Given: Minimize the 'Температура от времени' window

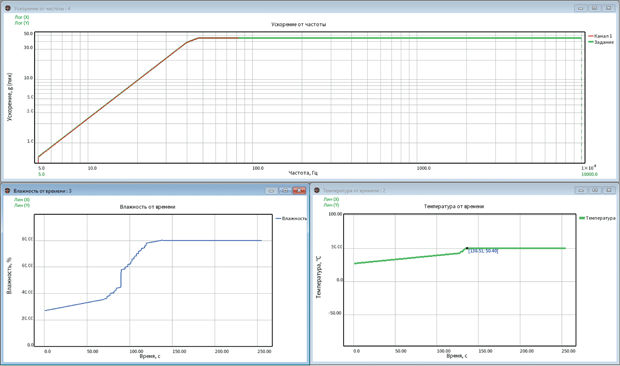Looking at the screenshot, I should (580, 191).
